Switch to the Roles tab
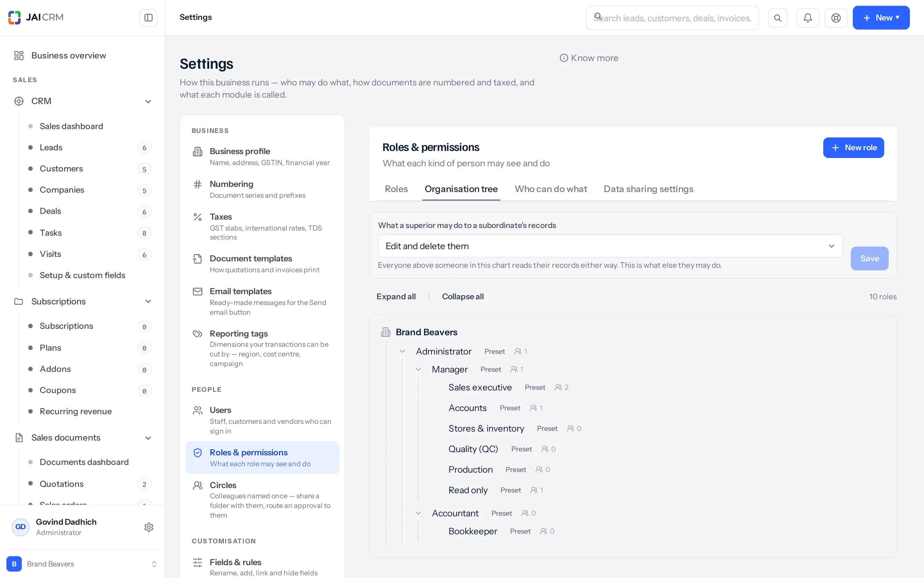Screen dimensions: 924x578 pyautogui.click(x=396, y=189)
